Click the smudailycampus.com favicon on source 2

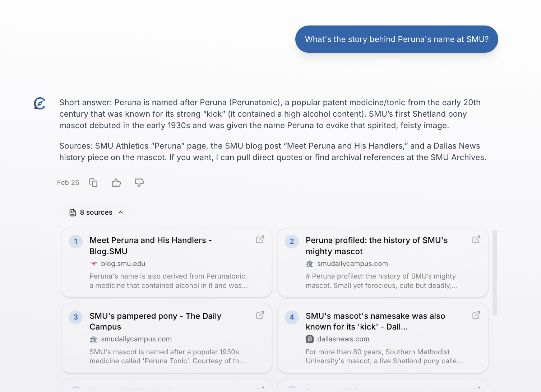pyautogui.click(x=310, y=264)
